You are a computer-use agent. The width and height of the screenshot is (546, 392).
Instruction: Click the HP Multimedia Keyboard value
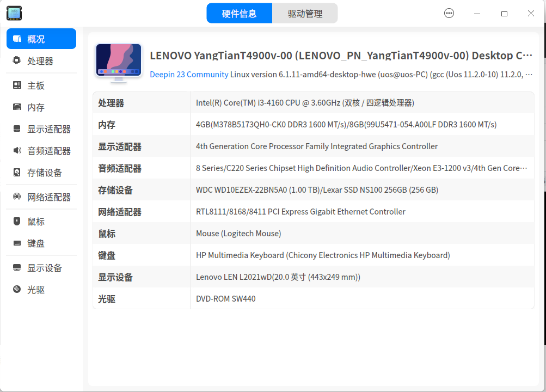[323, 255]
